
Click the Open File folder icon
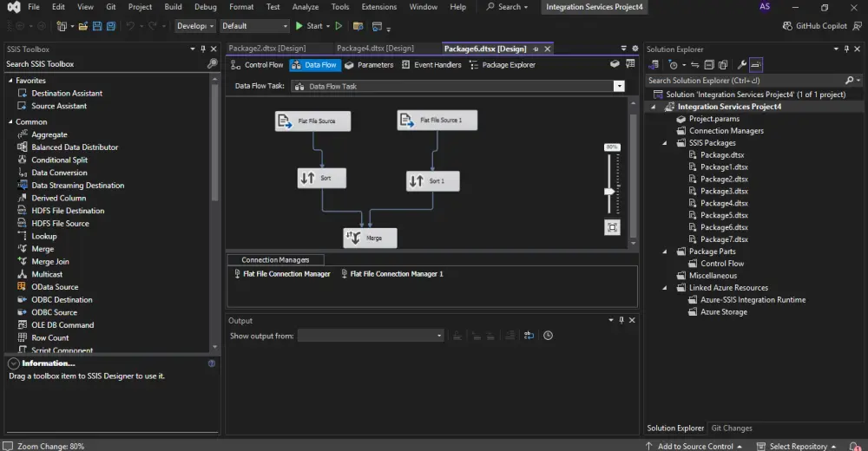83,26
